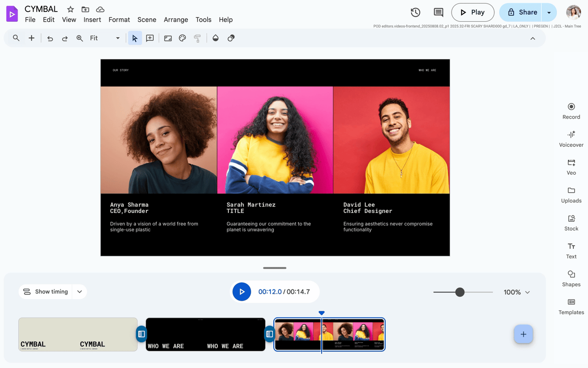Open the 100% timeline zoom dropdown
Image resolution: width=588 pixels, height=368 pixels.
[516, 292]
